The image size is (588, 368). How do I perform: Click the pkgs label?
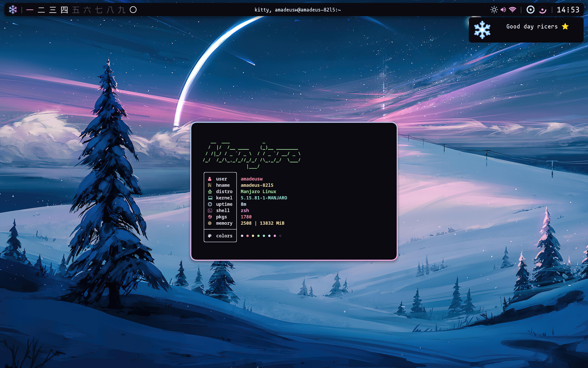coord(221,217)
